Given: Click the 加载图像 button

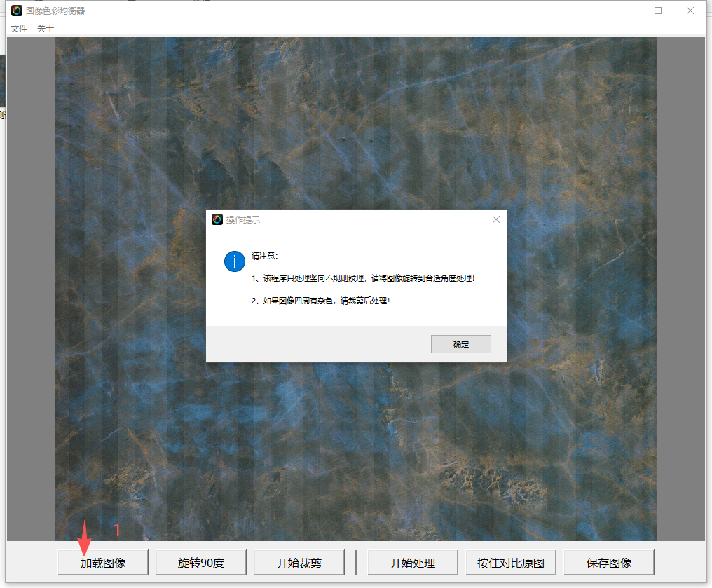Looking at the screenshot, I should (x=102, y=562).
